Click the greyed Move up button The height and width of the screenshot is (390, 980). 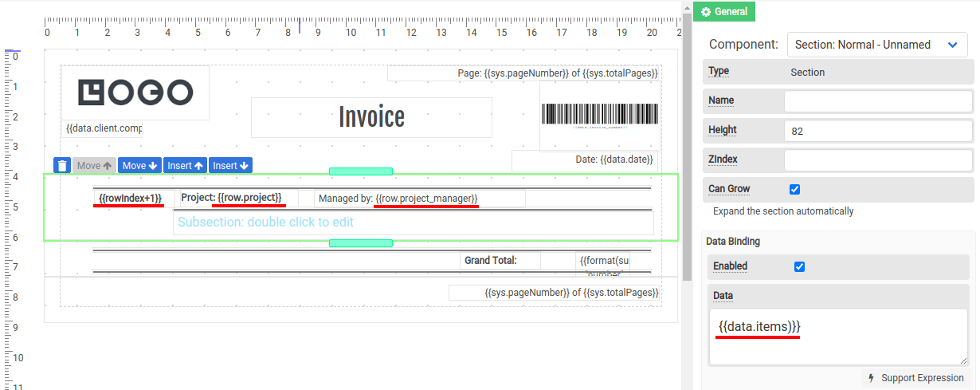tap(94, 166)
